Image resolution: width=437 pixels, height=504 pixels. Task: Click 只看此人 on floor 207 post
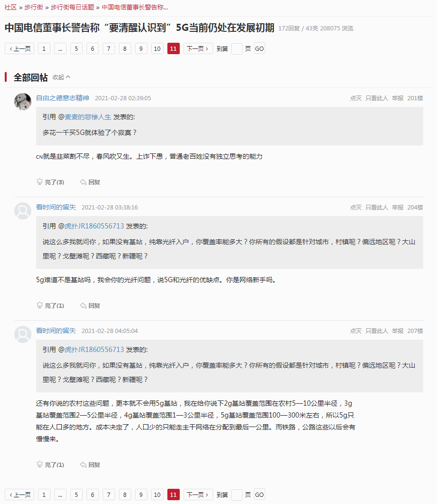[377, 331]
